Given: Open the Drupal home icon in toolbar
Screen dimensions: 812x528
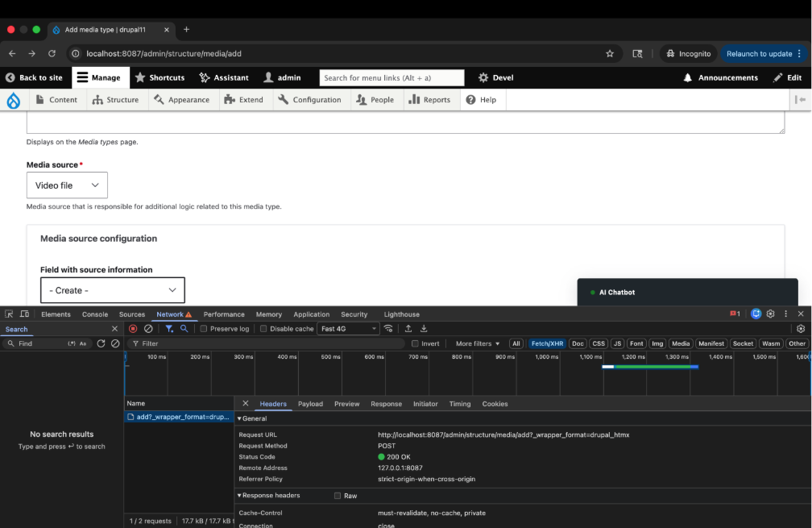Looking at the screenshot, I should 13,99.
